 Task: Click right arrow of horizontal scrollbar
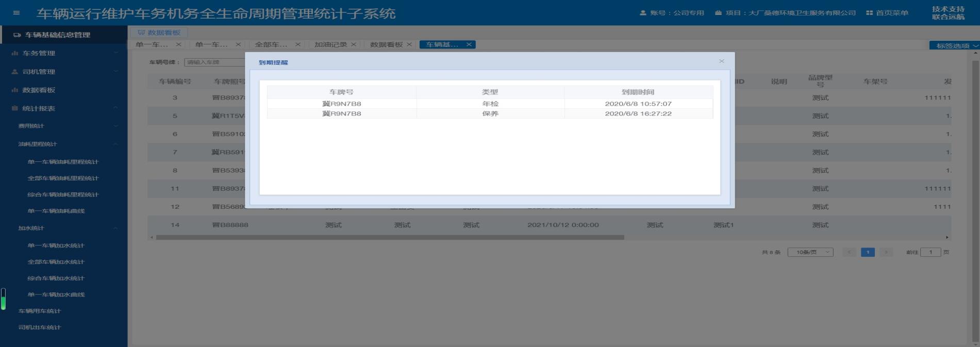[947, 238]
